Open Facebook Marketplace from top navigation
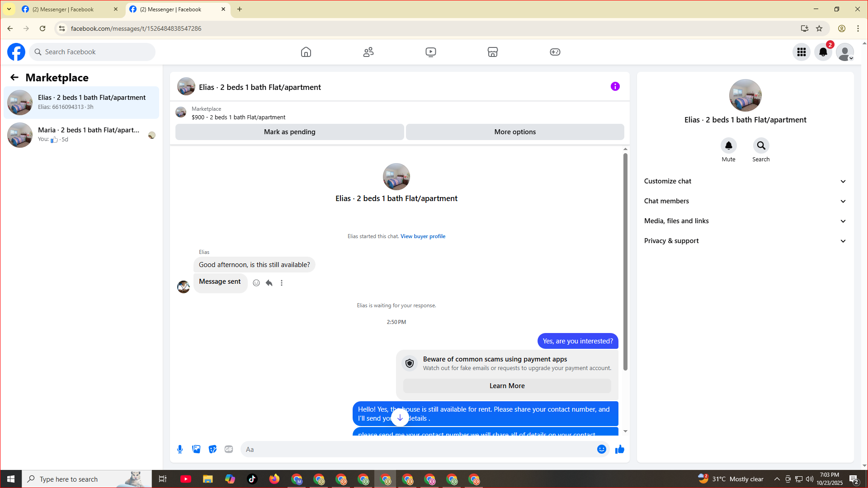Viewport: 868px width, 488px height. [492, 52]
